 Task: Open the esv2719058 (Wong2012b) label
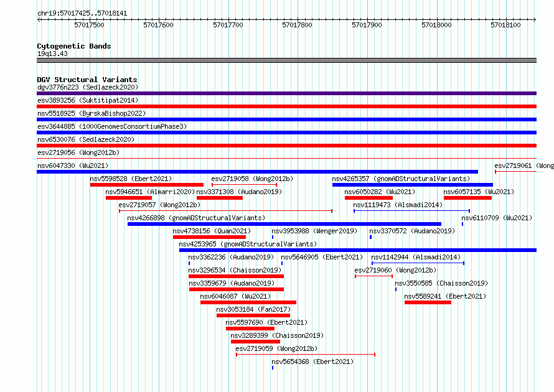[252, 179]
